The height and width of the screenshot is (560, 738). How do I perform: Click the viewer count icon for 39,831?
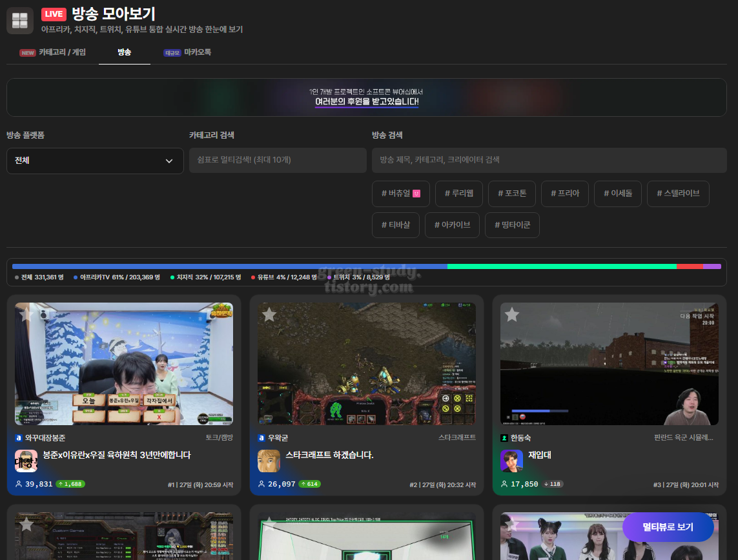tap(19, 484)
